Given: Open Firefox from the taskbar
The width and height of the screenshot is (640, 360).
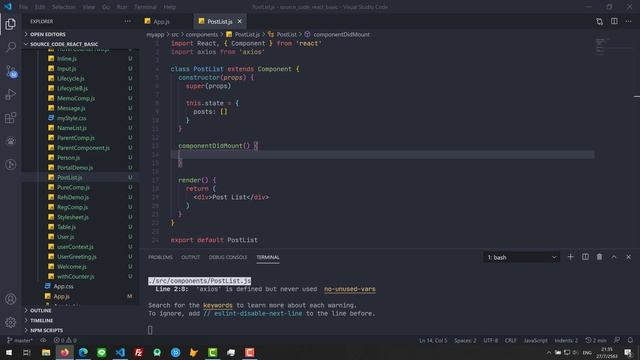Looking at the screenshot, I should coord(64,352).
